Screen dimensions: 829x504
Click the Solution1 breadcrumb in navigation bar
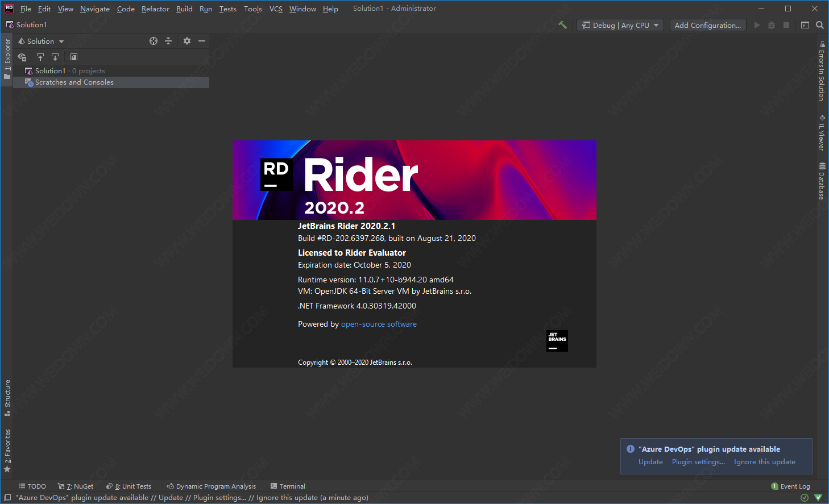27,25
